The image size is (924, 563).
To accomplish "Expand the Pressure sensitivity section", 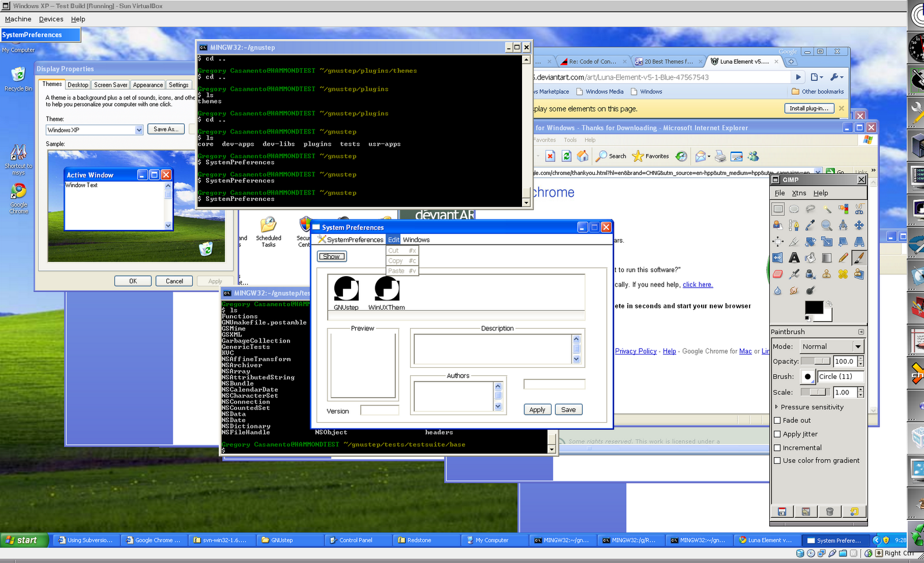I will pos(777,407).
